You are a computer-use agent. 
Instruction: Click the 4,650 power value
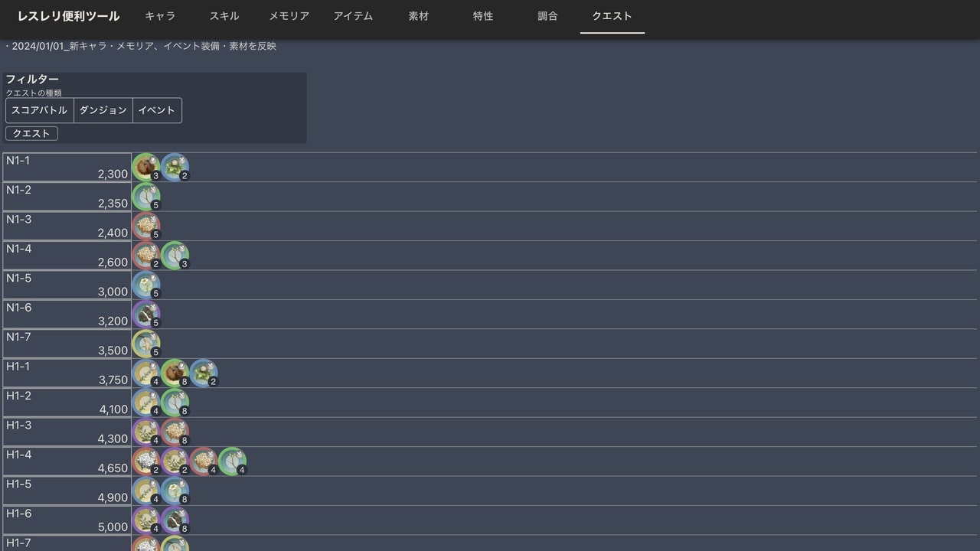click(113, 468)
